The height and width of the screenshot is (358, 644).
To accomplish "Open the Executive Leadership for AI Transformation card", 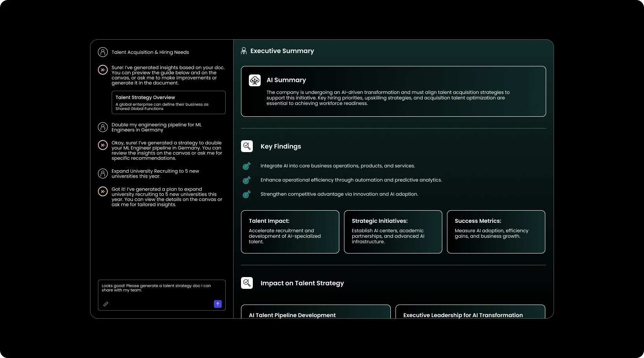I will [470, 312].
